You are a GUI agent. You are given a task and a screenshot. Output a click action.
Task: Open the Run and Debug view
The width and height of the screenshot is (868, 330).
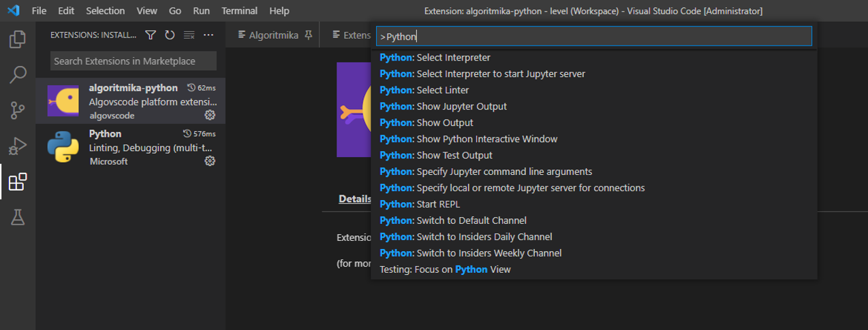[x=18, y=146]
